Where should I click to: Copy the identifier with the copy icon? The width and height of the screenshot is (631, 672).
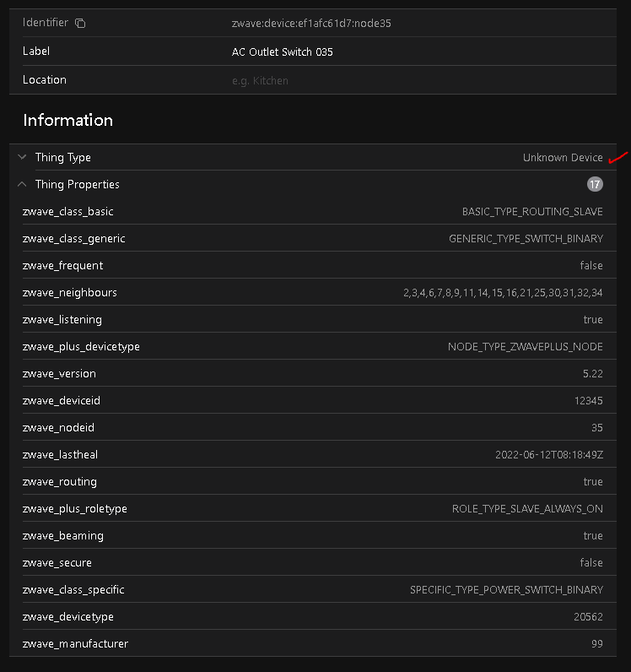pyautogui.click(x=79, y=24)
